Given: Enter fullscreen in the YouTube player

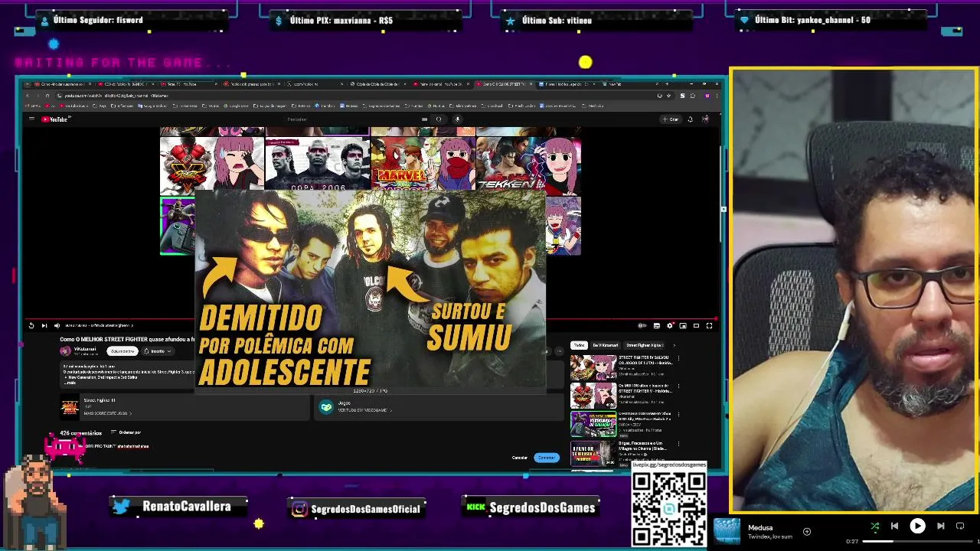Looking at the screenshot, I should pos(709,326).
